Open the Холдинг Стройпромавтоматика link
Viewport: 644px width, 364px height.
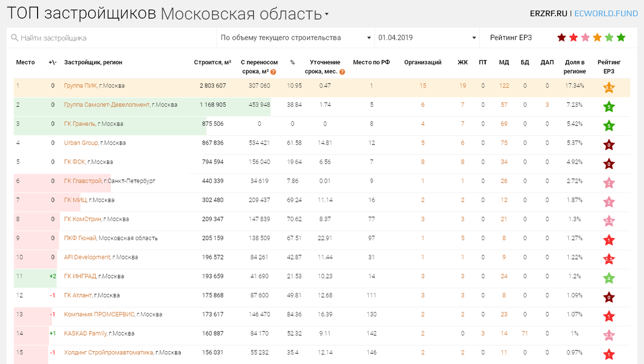109,352
